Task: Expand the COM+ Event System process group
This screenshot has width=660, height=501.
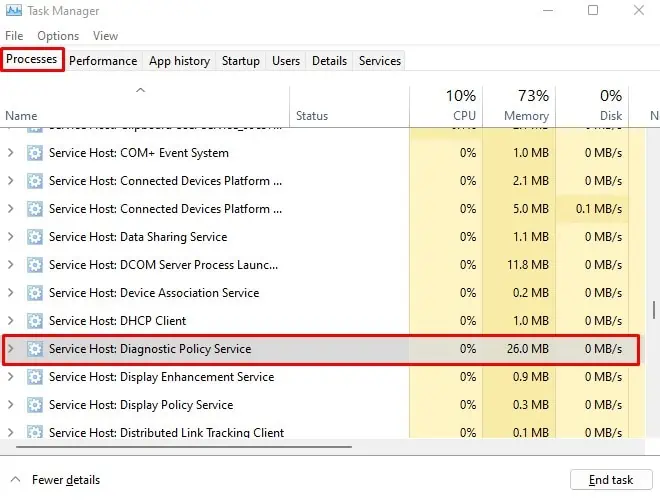Action: coord(11,153)
